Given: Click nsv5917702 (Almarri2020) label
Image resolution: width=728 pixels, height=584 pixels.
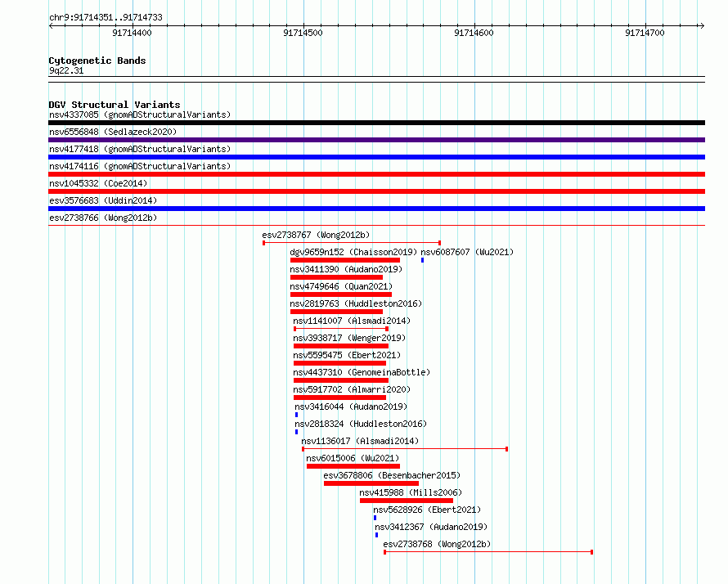Looking at the screenshot, I should [x=352, y=389].
